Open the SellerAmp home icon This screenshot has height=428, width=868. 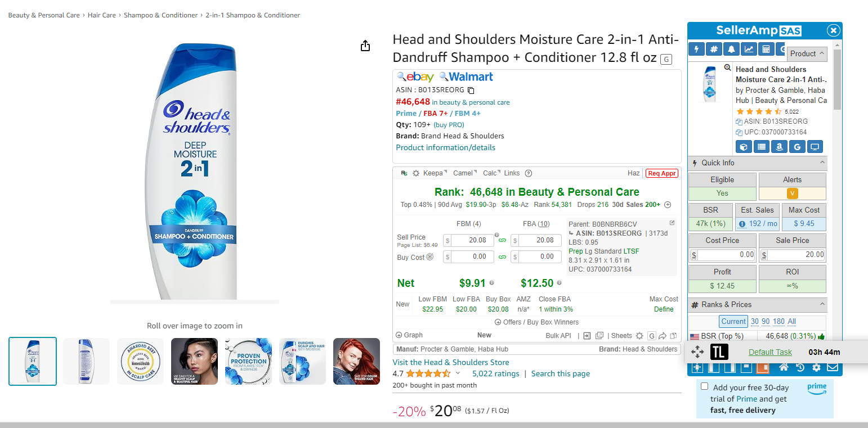coord(783,368)
